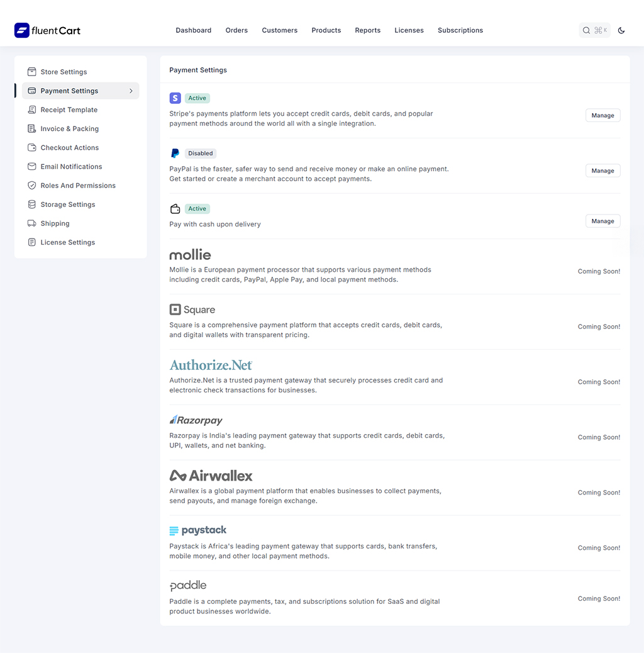Select Store Settings in sidebar
The height and width of the screenshot is (653, 644).
click(80, 72)
